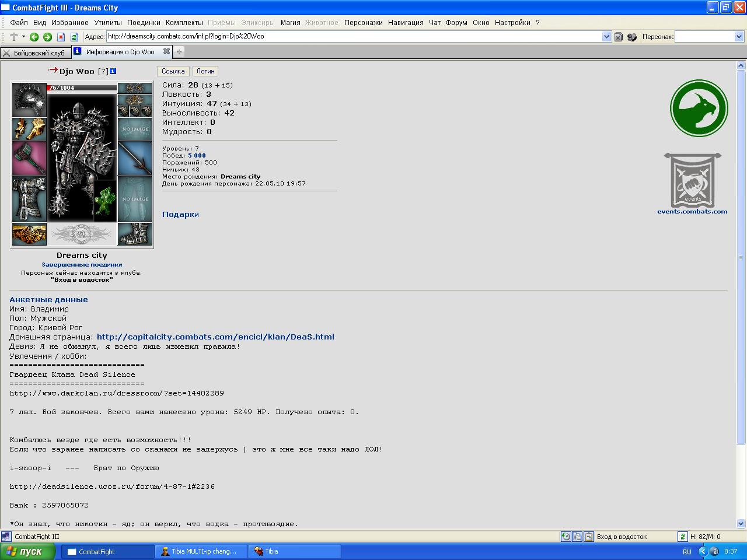
Task: Click the two-people icon near Персонаж field
Action: 632,37
